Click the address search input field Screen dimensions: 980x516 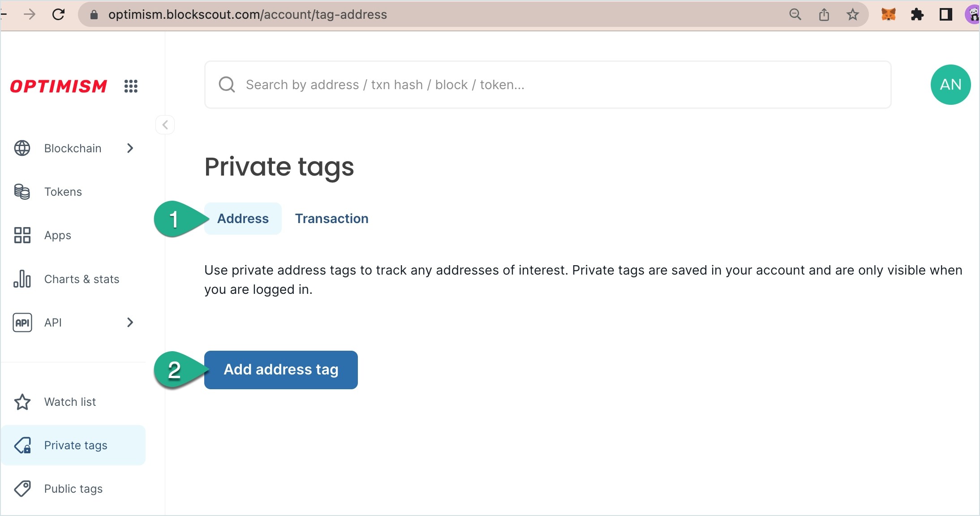(x=546, y=85)
